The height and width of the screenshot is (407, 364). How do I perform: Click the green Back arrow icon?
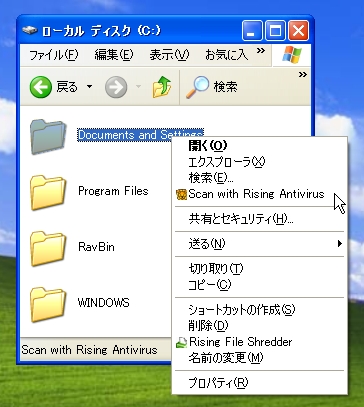click(x=40, y=87)
